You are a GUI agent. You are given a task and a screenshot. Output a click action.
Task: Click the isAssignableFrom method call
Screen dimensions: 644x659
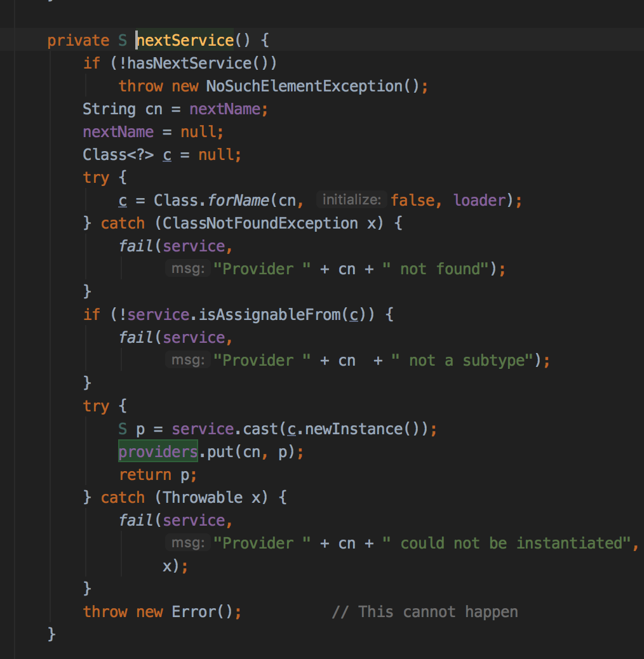pyautogui.click(x=269, y=315)
